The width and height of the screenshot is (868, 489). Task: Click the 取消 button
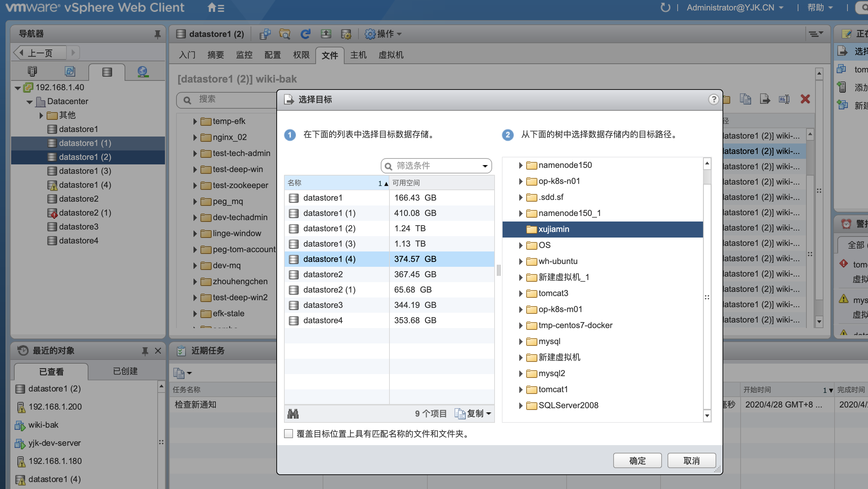[691, 461]
